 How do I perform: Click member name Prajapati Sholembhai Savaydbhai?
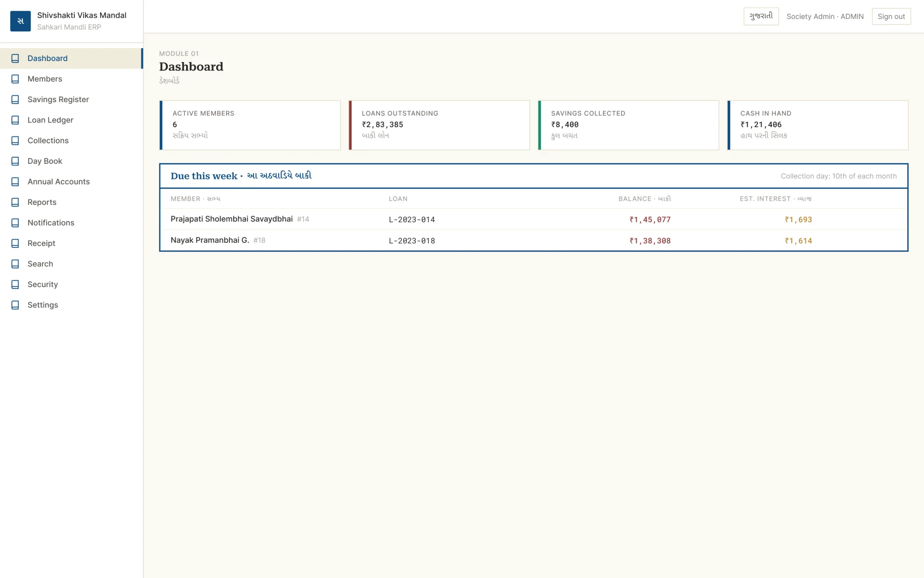coord(231,219)
